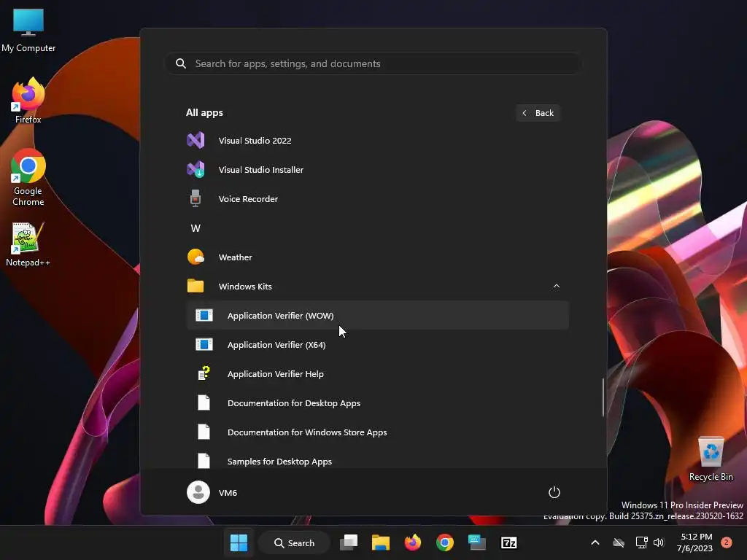
Task: Open the network status tray icon
Action: [641, 542]
